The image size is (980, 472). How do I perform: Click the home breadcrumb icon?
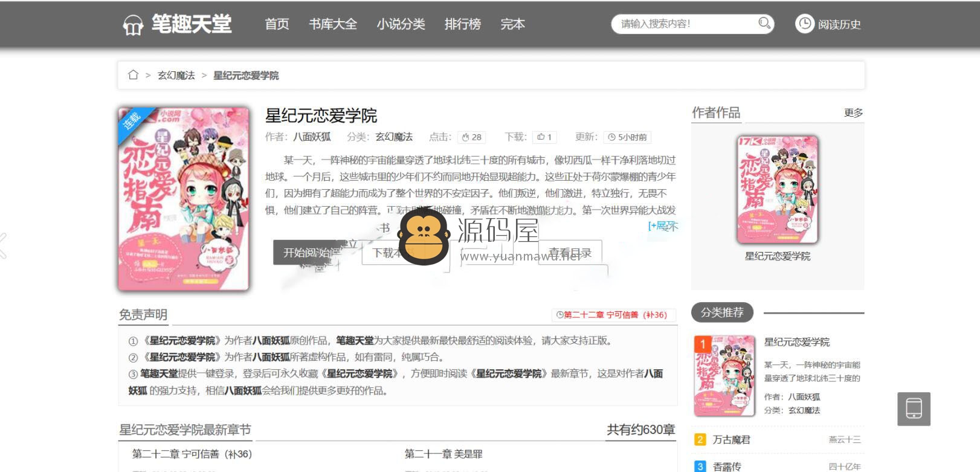[x=133, y=75]
